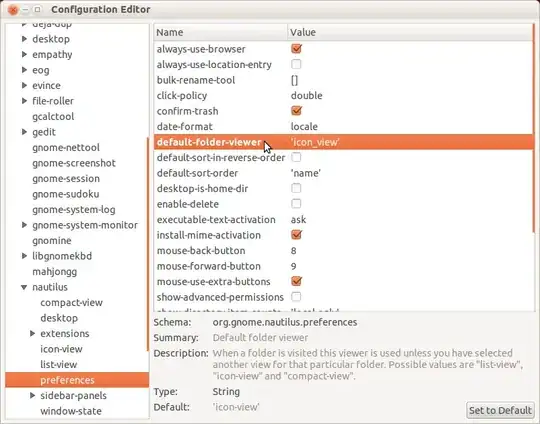Click the Value column header
Viewport: 540px width, 424px height.
point(410,32)
